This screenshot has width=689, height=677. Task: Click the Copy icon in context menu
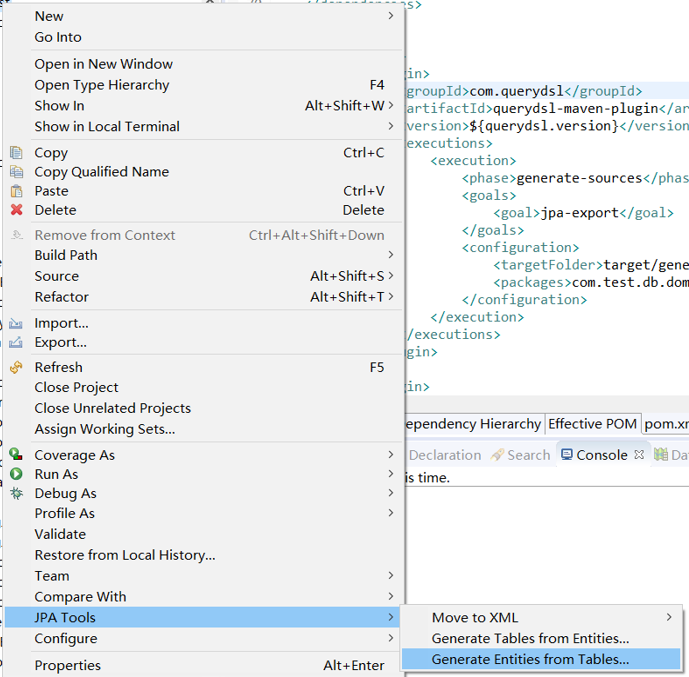pyautogui.click(x=16, y=153)
